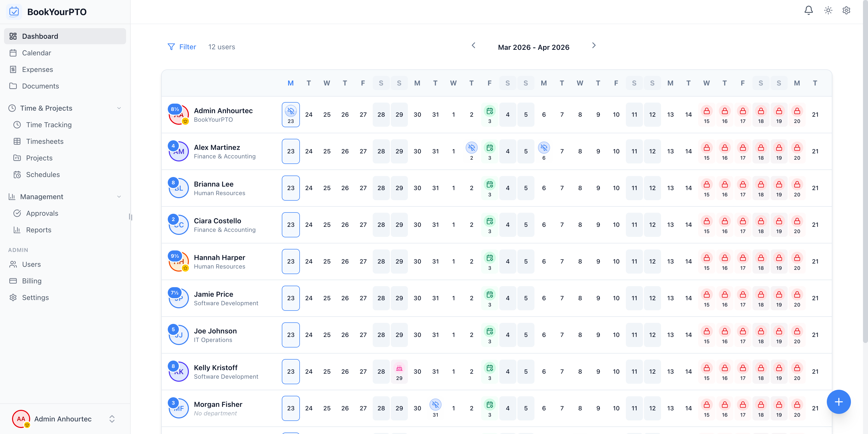Viewport: 868px width, 434px height.
Task: Select the blocked red lock on April 15 for Brianna Lee
Action: click(x=707, y=185)
